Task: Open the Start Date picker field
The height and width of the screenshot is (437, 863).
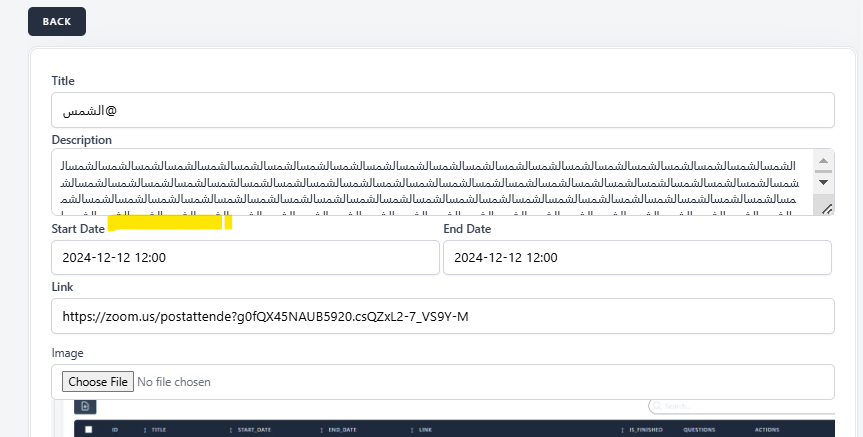Action: 245,257
